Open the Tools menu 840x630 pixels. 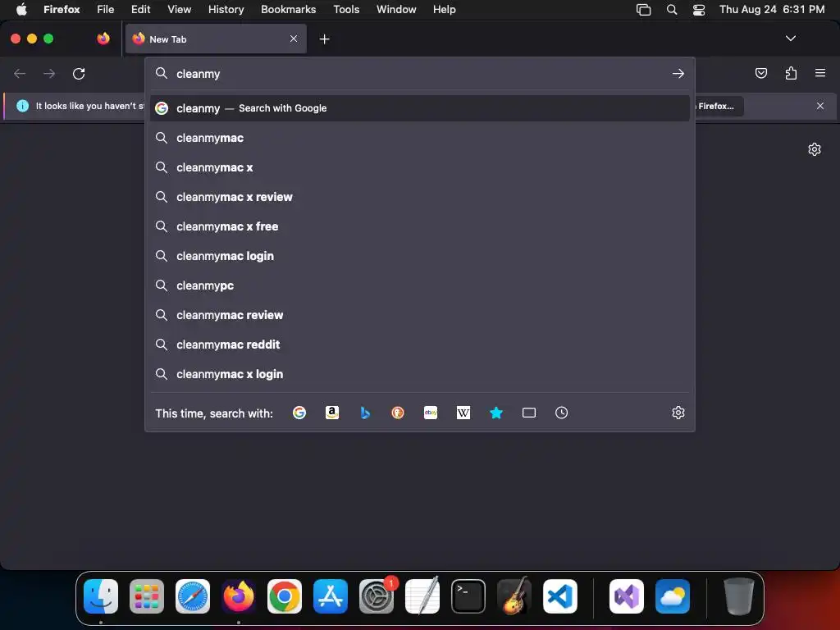coord(346,9)
